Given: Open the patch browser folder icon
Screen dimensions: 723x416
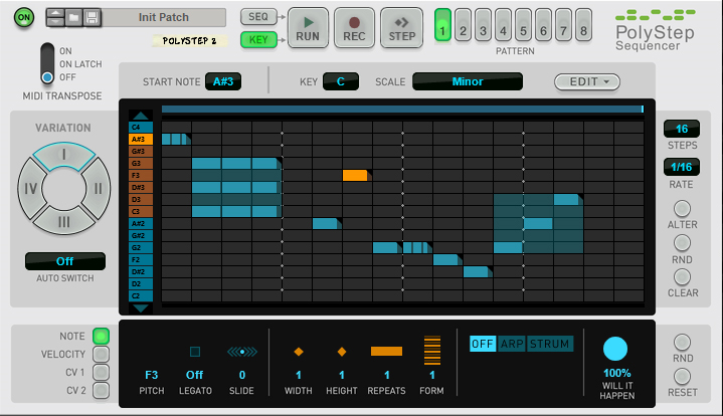Looking at the screenshot, I should tap(73, 17).
